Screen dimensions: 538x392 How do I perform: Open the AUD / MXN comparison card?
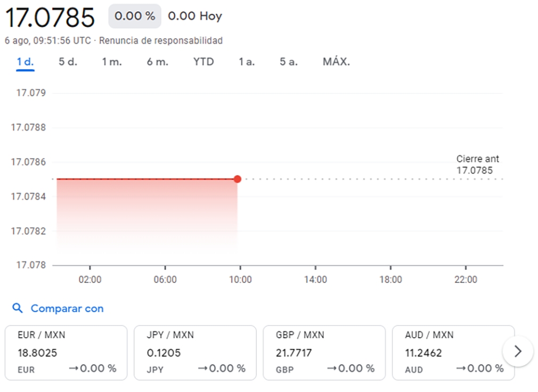pyautogui.click(x=453, y=353)
